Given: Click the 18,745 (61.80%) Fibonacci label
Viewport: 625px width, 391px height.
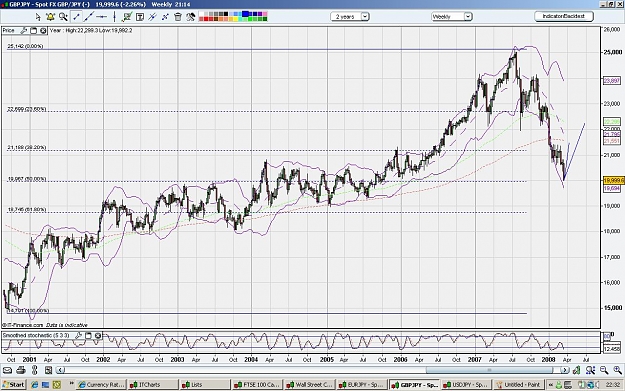Looking at the screenshot, I should click(x=27, y=209).
